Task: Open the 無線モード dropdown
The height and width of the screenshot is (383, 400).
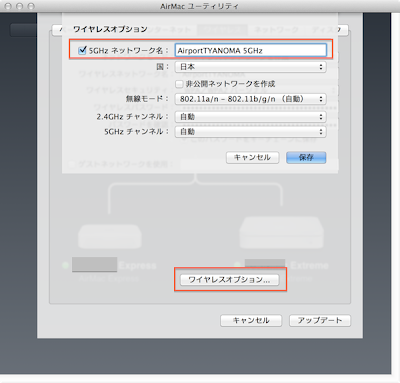Action: coord(251,99)
